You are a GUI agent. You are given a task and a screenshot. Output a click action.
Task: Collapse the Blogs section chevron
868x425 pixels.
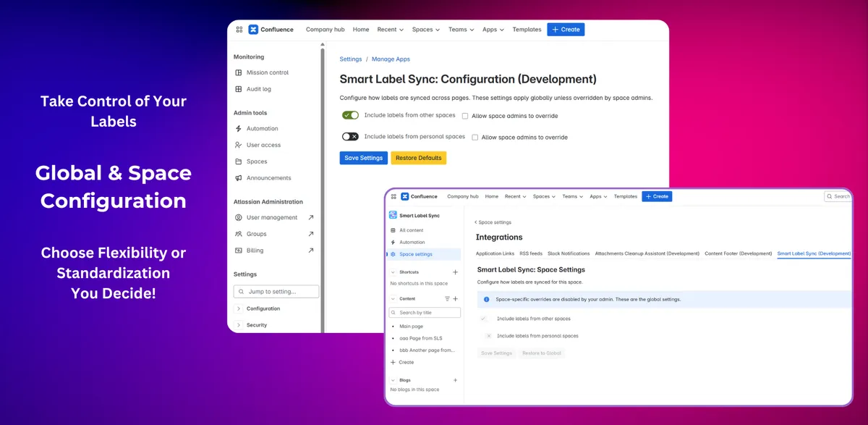pyautogui.click(x=393, y=379)
